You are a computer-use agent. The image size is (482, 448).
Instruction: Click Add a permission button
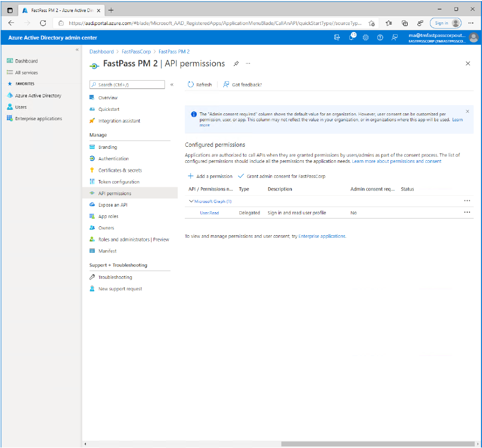click(x=210, y=176)
